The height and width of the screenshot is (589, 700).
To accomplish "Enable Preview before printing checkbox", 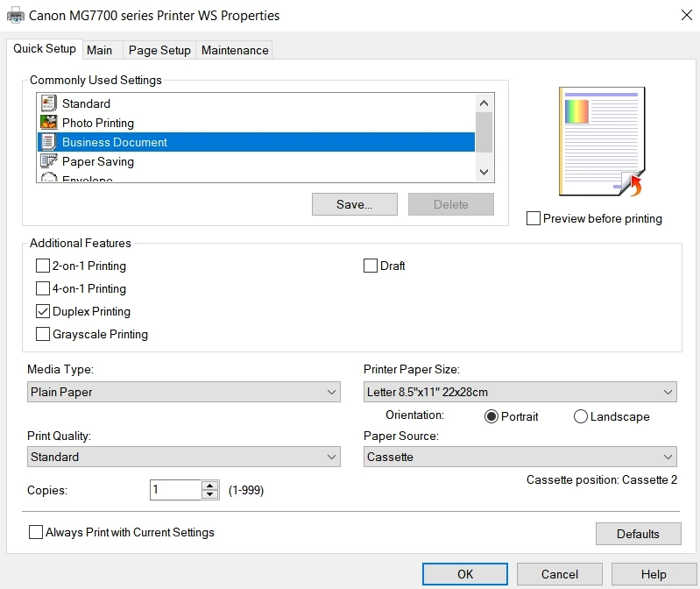I will click(x=534, y=218).
